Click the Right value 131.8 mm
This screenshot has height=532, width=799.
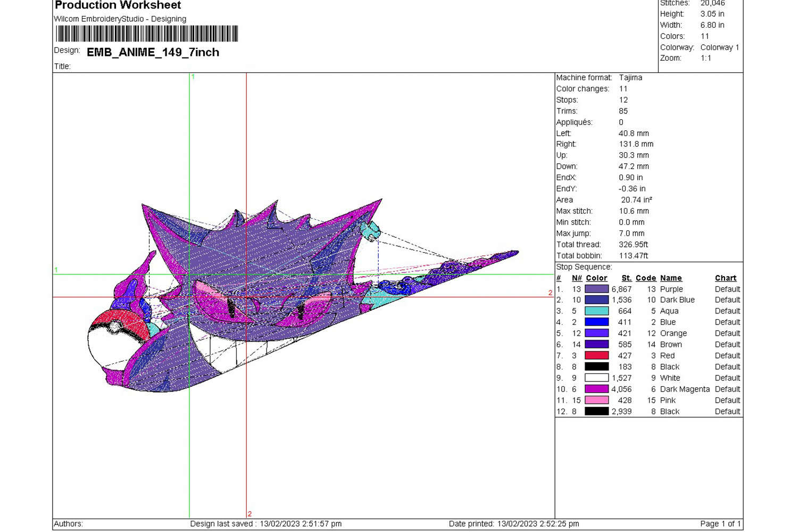pyautogui.click(x=636, y=144)
